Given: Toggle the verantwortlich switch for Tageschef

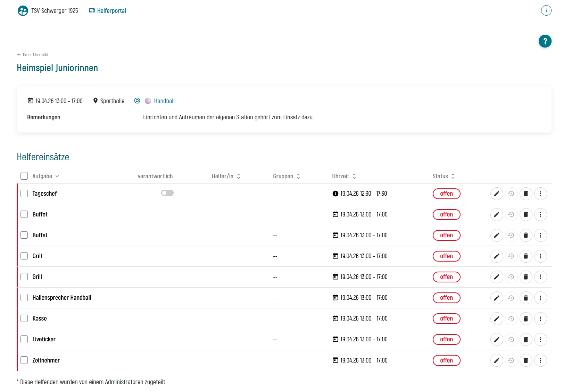Looking at the screenshot, I should [167, 193].
